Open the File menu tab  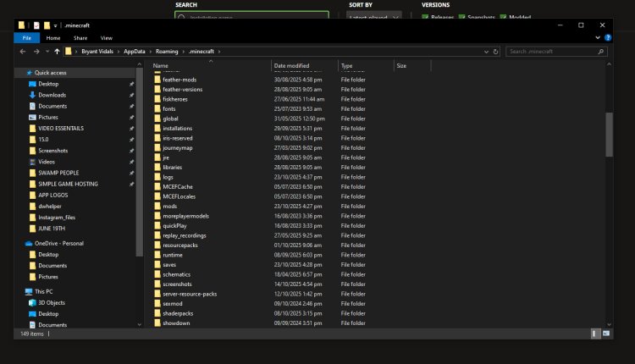click(27, 38)
